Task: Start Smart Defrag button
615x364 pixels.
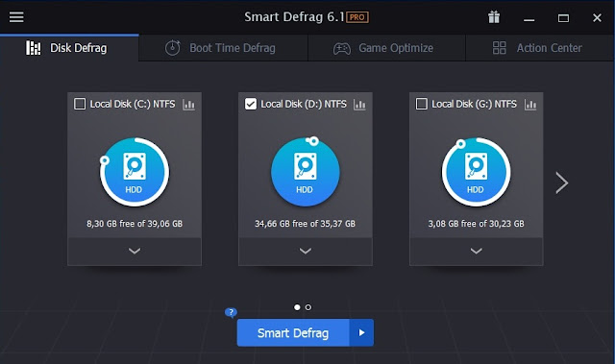Action: 293,332
